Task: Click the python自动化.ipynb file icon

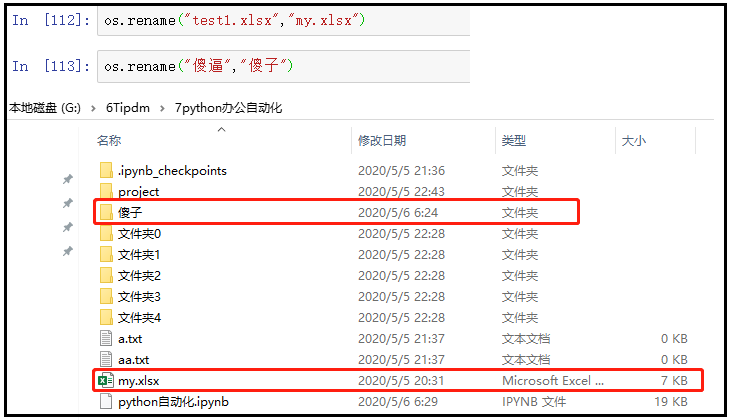Action: (x=106, y=401)
